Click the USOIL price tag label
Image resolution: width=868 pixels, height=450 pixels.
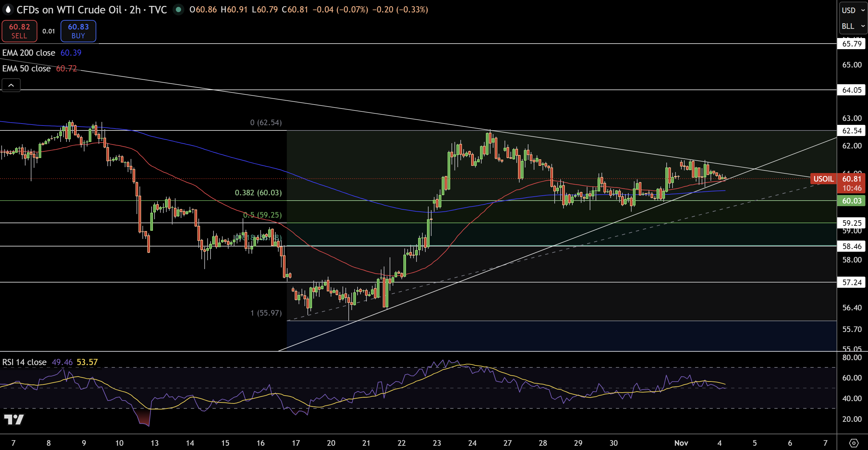click(823, 179)
